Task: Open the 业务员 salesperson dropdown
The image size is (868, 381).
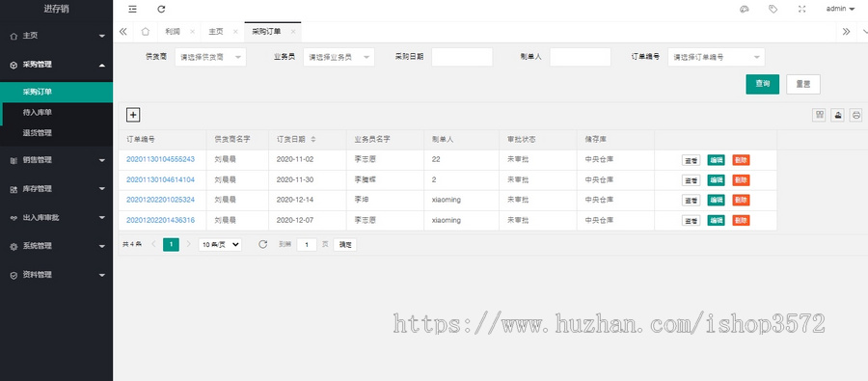Action: point(339,57)
